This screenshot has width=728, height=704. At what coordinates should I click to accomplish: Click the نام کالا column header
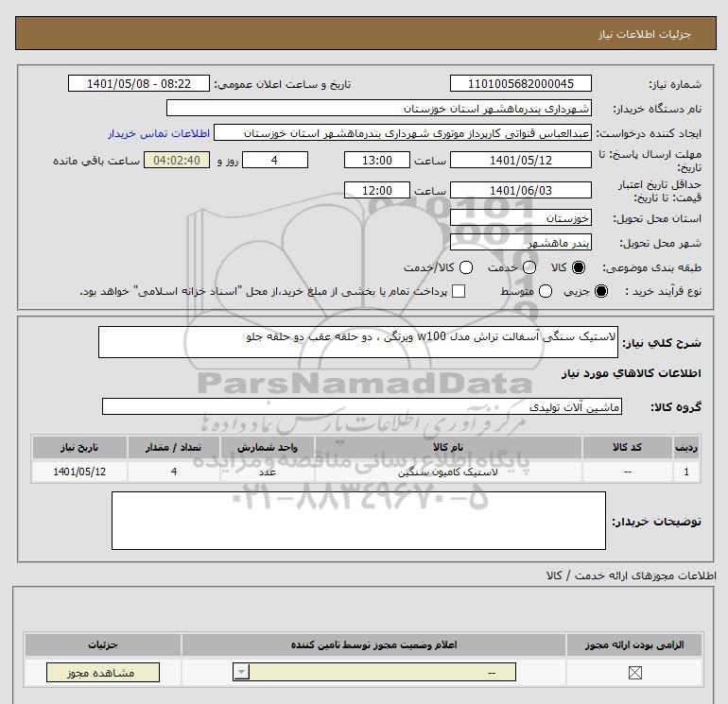click(447, 447)
